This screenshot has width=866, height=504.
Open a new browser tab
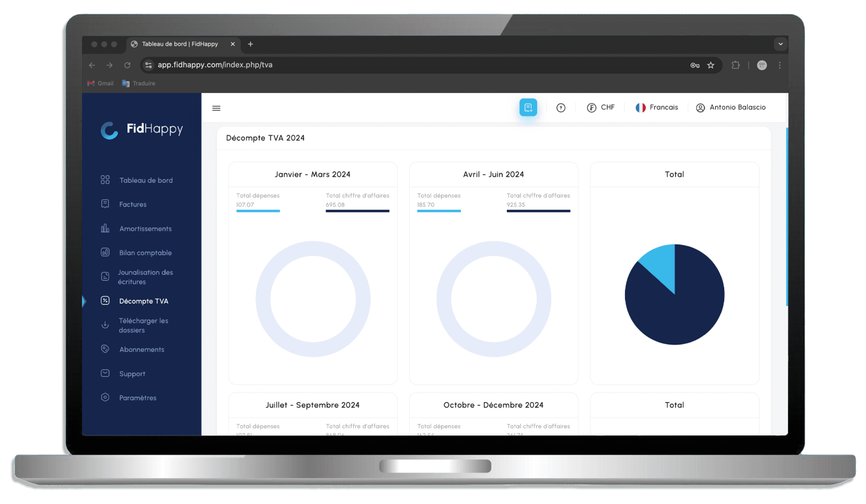click(x=250, y=44)
